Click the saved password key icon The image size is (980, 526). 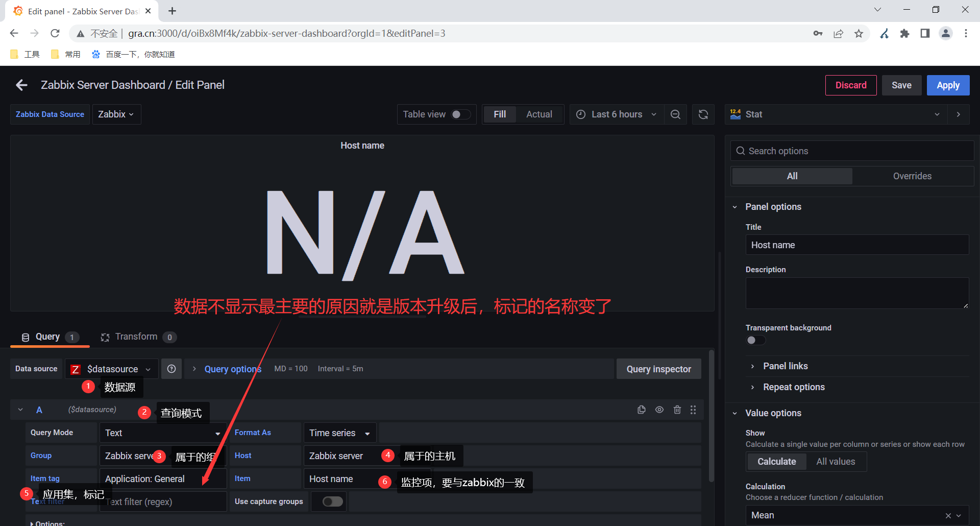coord(818,33)
